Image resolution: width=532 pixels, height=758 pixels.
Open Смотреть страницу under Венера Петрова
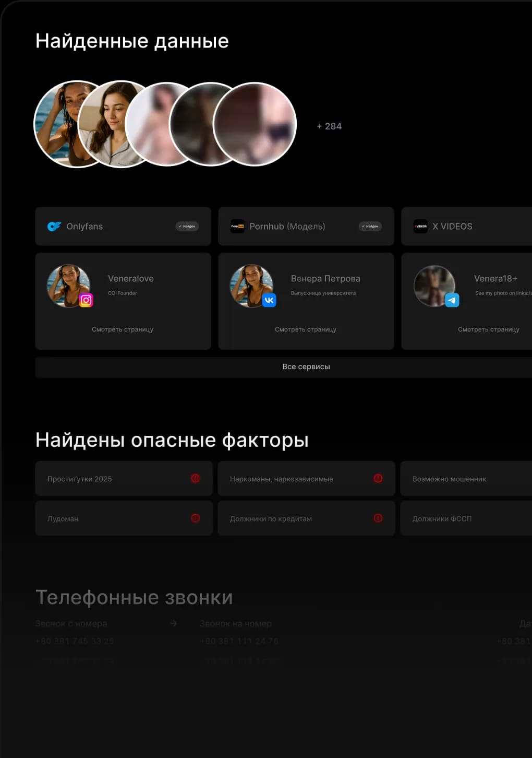(306, 329)
